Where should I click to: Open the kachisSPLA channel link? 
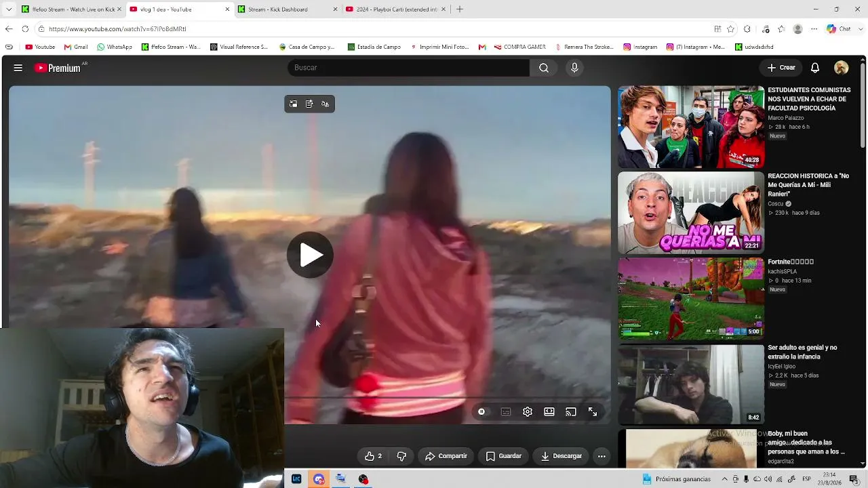(x=783, y=272)
